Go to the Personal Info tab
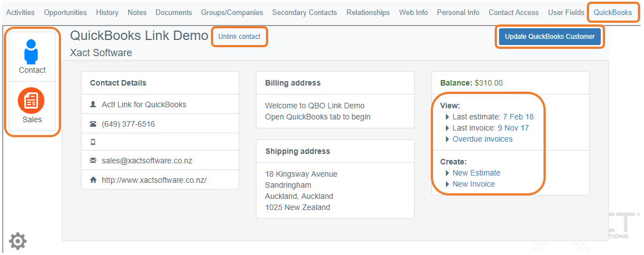The image size is (644, 255). (459, 12)
